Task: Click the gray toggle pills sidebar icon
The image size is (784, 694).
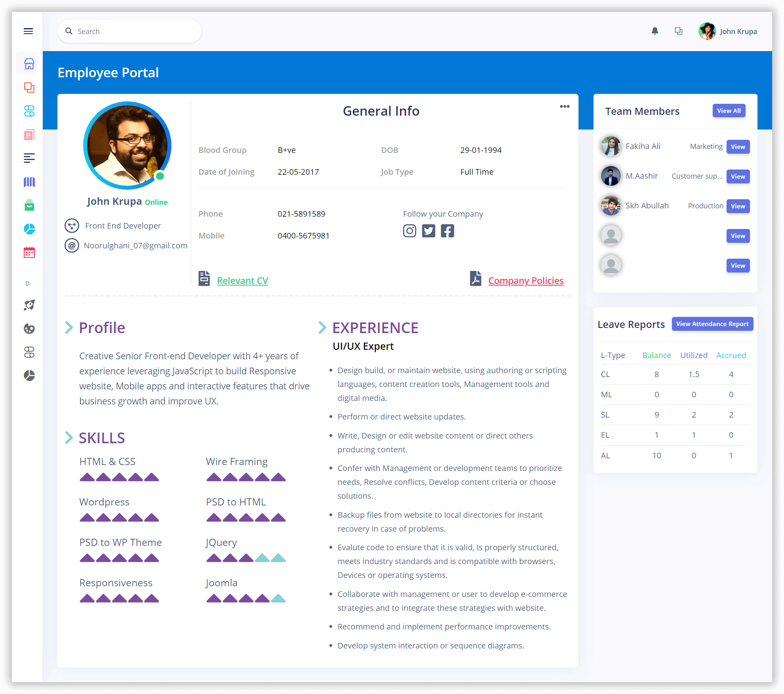Action: [x=29, y=352]
